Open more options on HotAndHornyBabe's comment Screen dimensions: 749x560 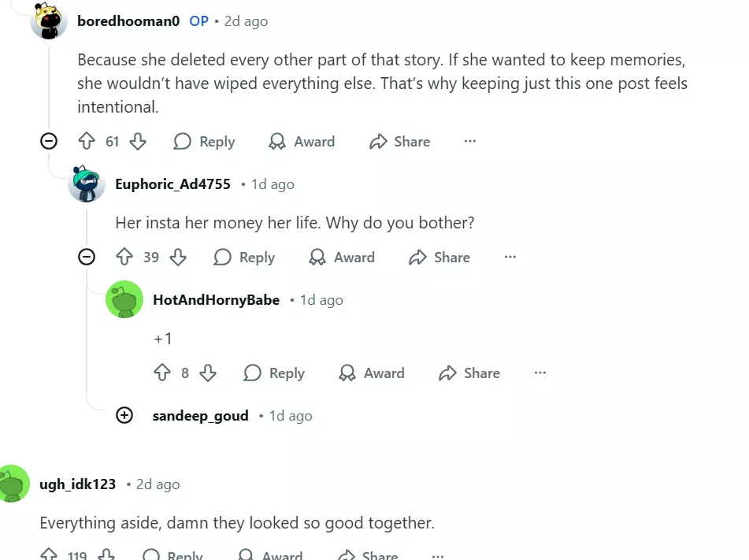540,373
